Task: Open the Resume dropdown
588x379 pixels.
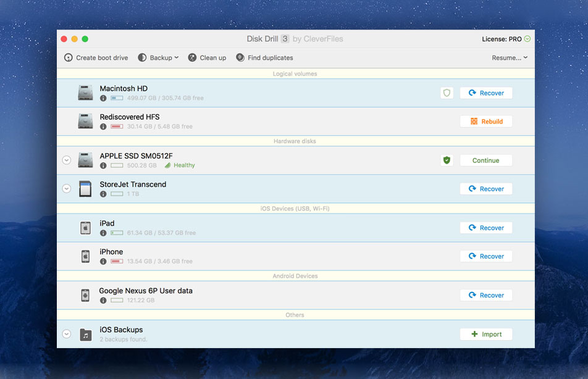Action: tap(510, 57)
